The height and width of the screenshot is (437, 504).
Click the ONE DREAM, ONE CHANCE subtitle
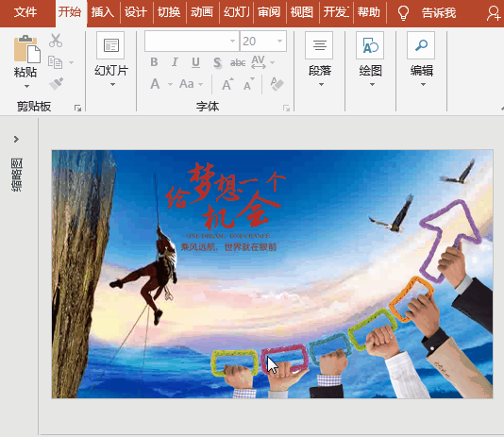pyautogui.click(x=227, y=236)
